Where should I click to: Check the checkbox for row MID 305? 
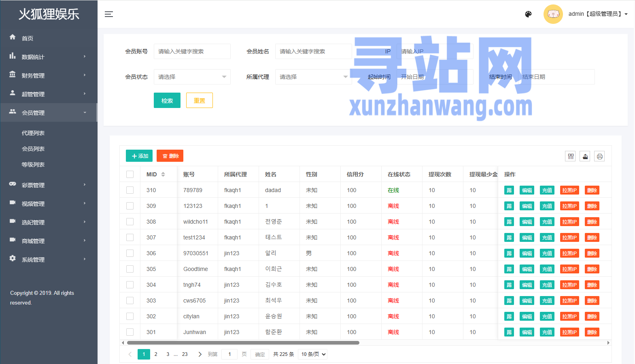pos(130,269)
